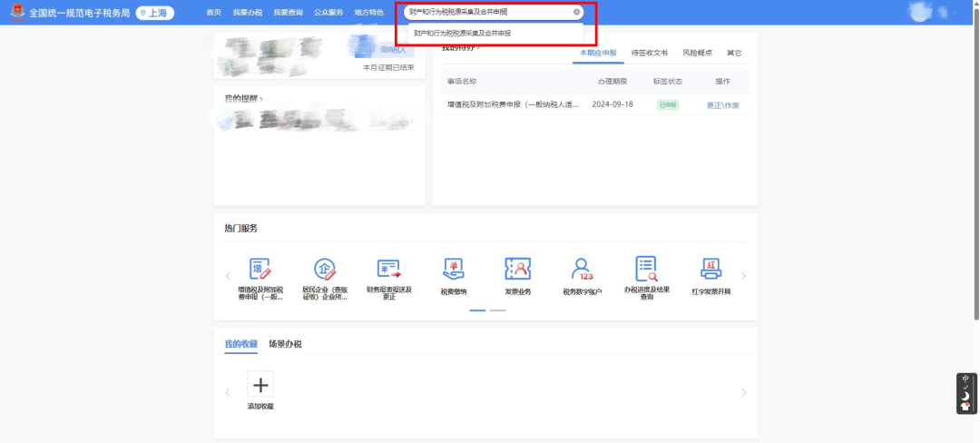Click the 更正\作废 link
Viewport: 980px width, 443px height.
723,105
